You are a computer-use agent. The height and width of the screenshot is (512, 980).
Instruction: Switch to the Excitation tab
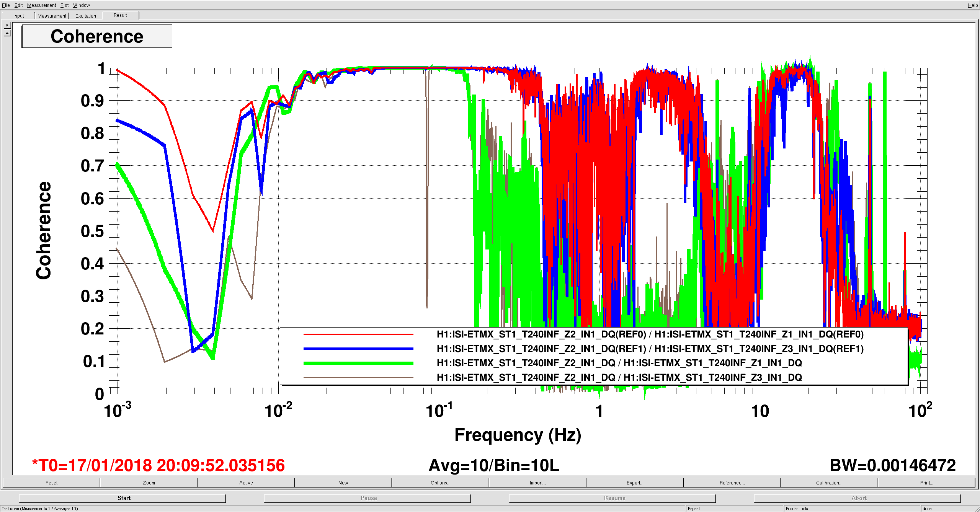coord(85,16)
